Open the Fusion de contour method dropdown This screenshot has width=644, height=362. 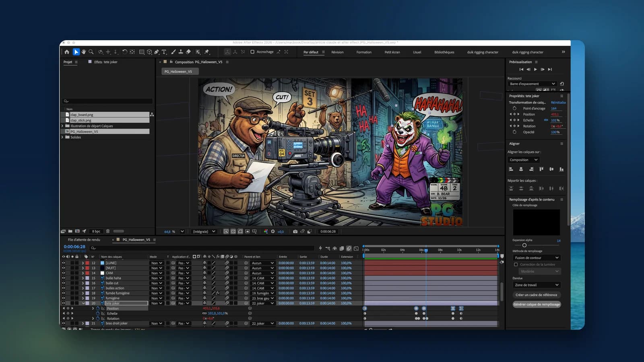pos(537,258)
